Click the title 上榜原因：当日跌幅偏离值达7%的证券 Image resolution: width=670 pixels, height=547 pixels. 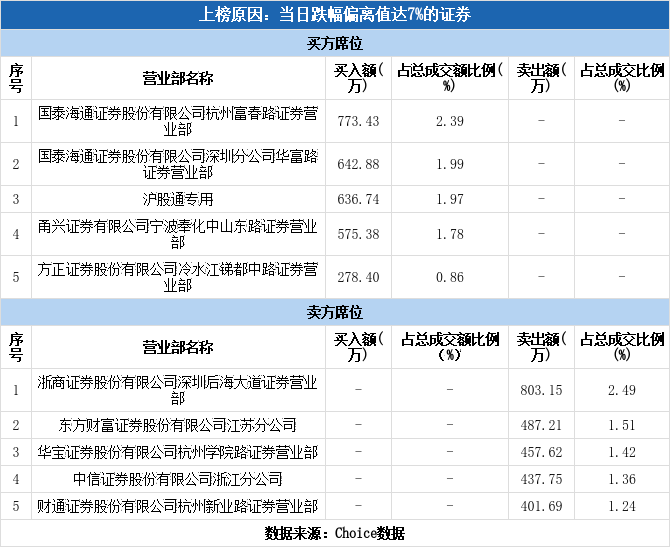[x=335, y=15]
